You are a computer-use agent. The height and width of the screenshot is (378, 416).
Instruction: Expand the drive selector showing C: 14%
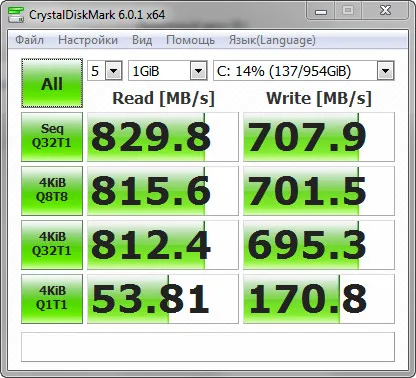[385, 71]
